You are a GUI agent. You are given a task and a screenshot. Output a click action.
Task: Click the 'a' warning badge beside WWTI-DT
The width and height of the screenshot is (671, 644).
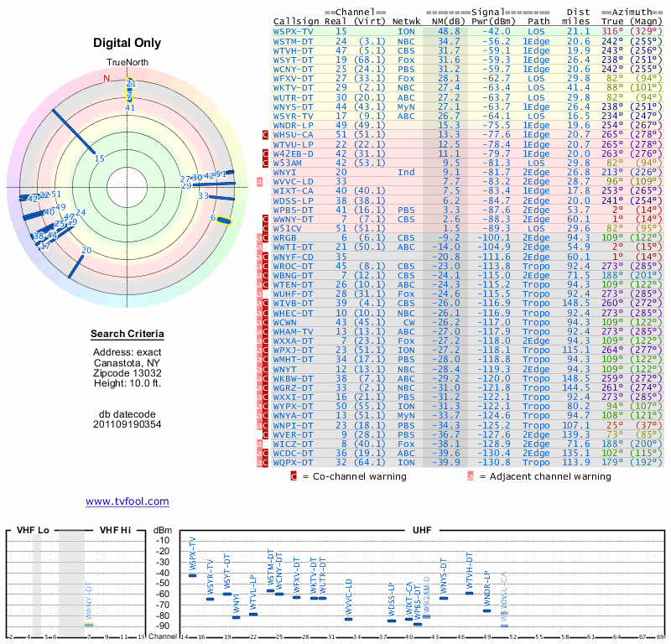[x=259, y=247]
